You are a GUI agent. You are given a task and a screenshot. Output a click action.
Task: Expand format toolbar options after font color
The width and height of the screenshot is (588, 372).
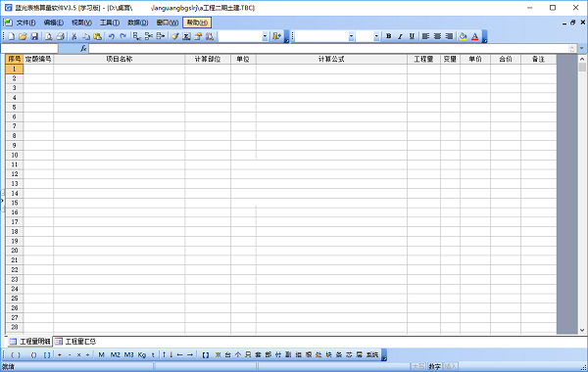click(484, 37)
